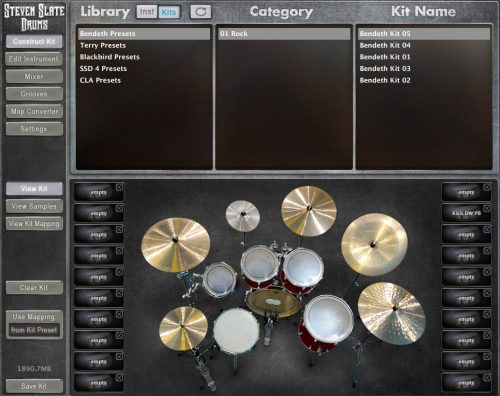
Task: Clear the bottom-left empty slot with its X icon
Action: click(x=119, y=378)
